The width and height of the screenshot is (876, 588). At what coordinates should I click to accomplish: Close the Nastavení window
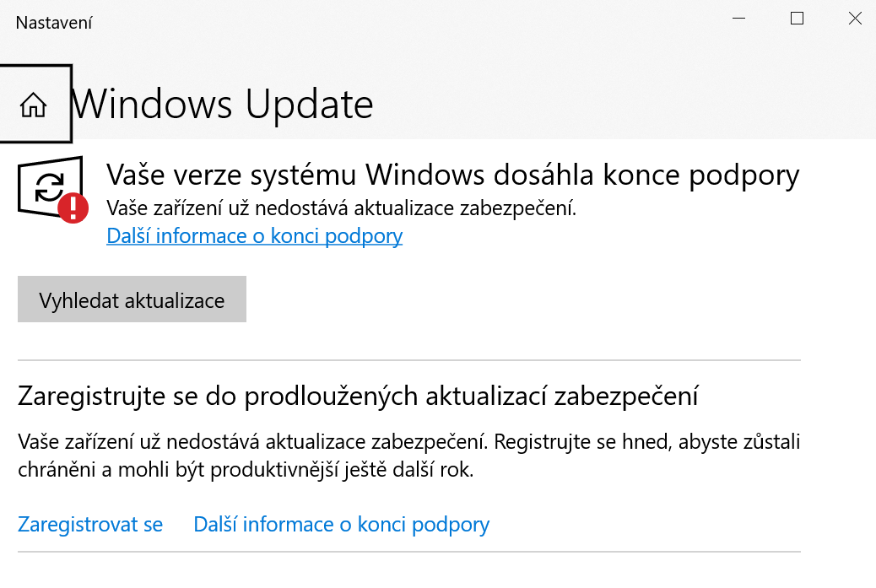click(854, 19)
